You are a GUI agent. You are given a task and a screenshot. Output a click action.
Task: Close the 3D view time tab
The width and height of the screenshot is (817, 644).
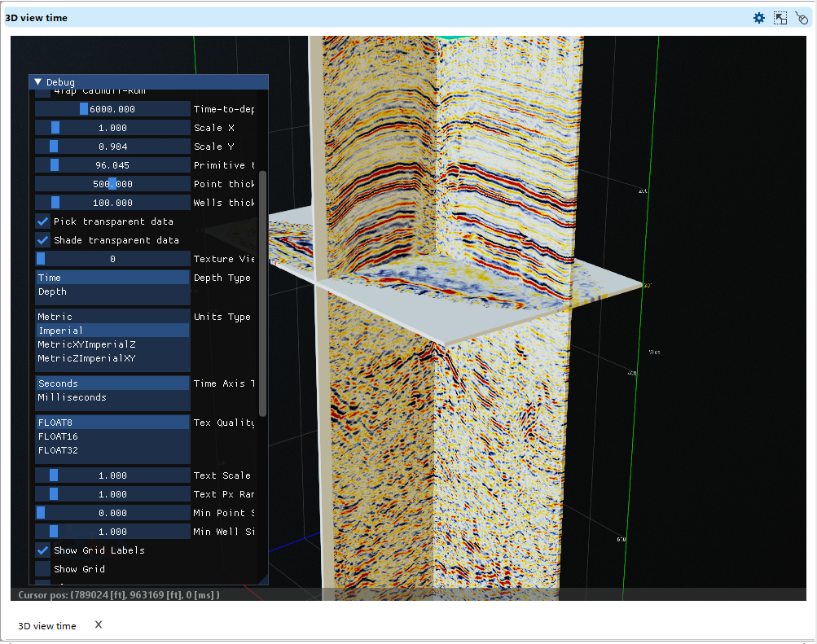(97, 624)
